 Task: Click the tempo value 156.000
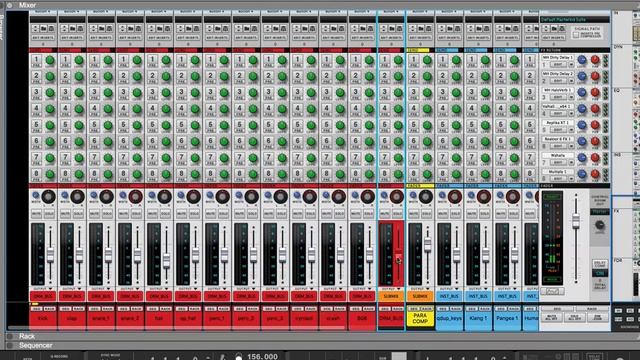262,356
